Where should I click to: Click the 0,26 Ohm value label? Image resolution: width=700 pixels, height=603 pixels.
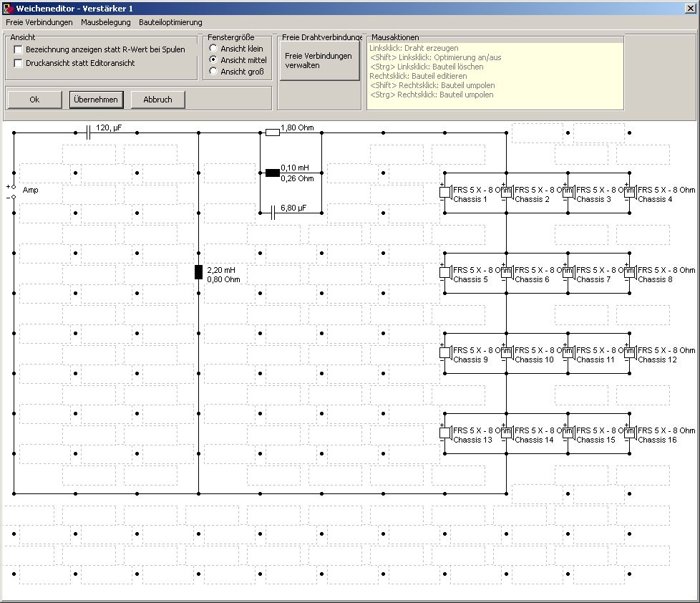click(297, 178)
